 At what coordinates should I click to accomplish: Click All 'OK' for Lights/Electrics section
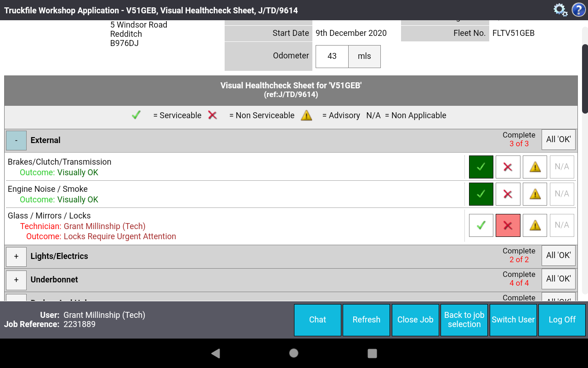pos(559,255)
